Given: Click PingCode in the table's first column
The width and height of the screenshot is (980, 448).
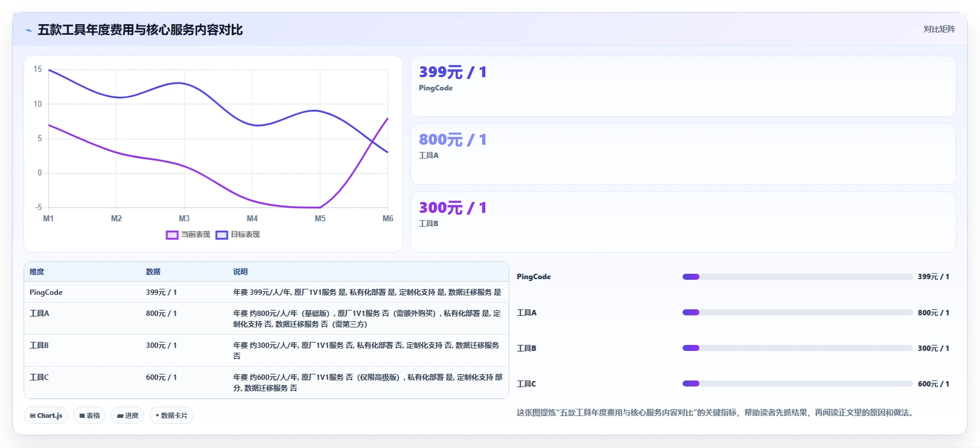Looking at the screenshot, I should coord(46,292).
